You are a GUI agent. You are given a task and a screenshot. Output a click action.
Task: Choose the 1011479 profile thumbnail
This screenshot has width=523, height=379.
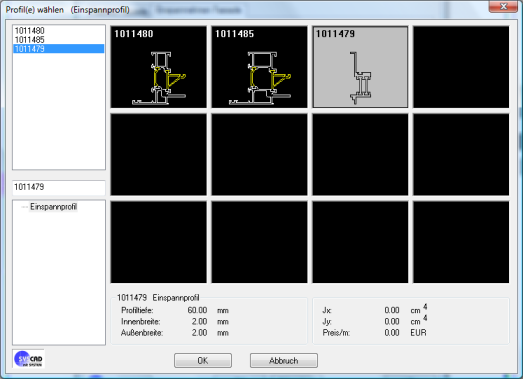360,67
